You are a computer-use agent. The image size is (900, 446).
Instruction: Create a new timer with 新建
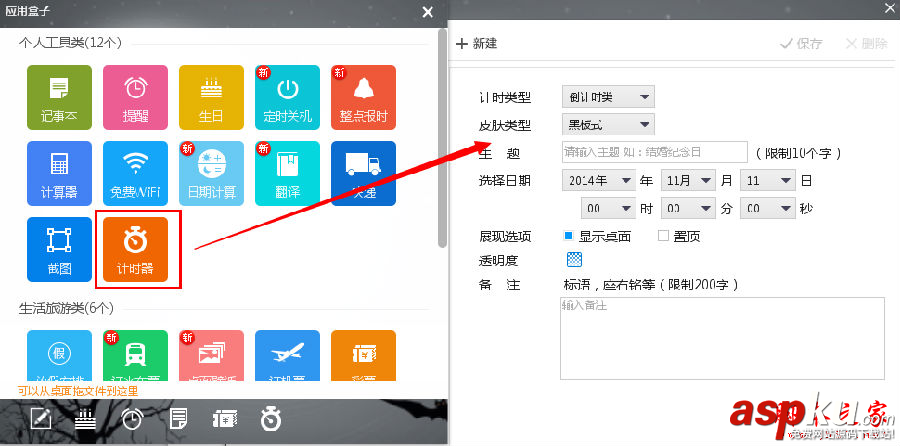[476, 44]
